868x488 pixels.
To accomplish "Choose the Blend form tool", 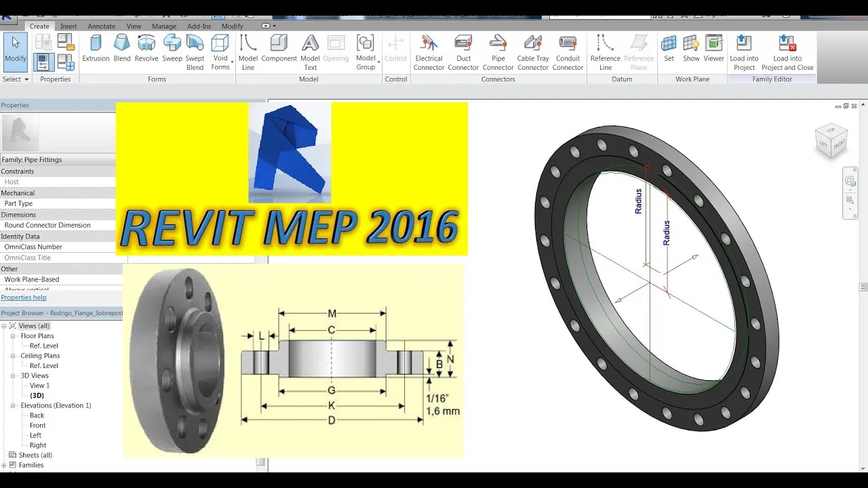I will coord(122,50).
